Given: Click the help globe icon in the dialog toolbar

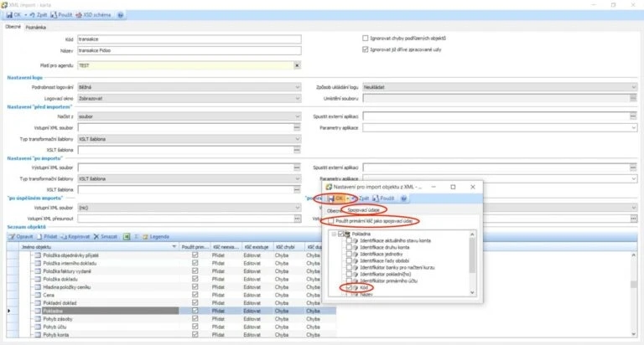Looking at the screenshot, I should pos(403,198).
